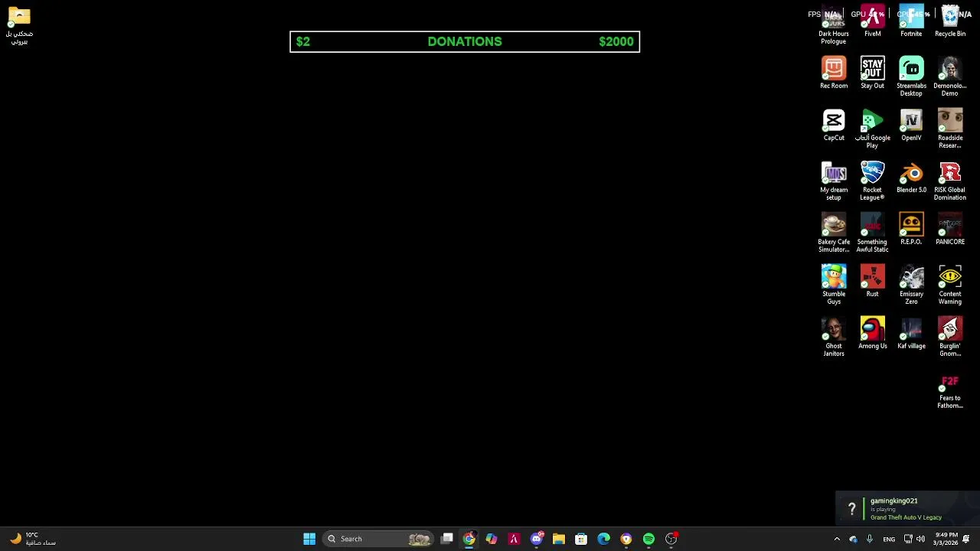Select the My dream setup icon
The height and width of the screenshot is (551, 980).
[x=834, y=181]
